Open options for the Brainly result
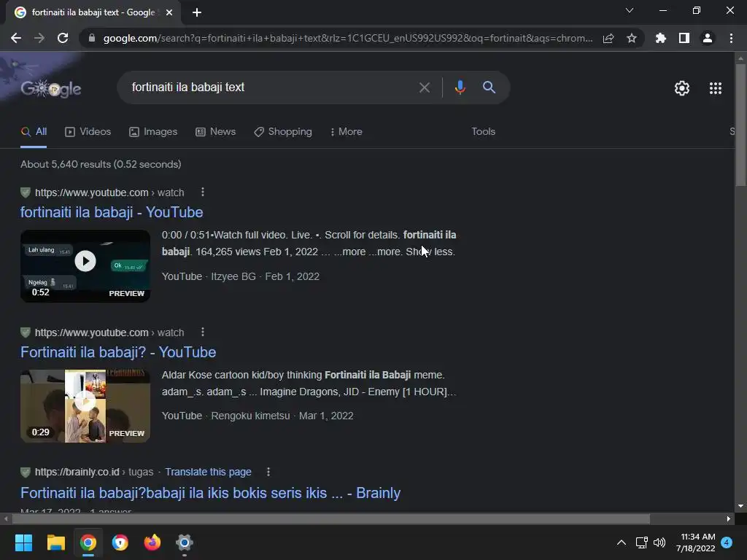Screen dimensions: 747x560 click(x=268, y=472)
